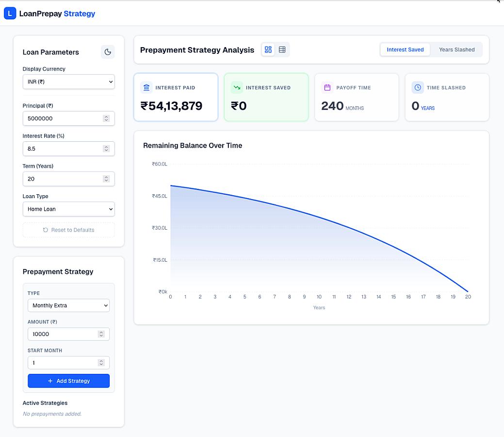Click the Term (Years) input field

pos(69,179)
